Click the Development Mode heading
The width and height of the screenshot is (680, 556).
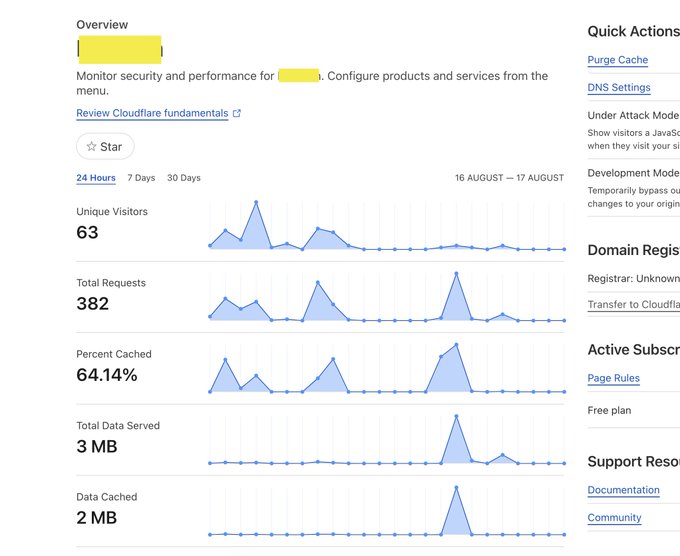tap(633, 173)
